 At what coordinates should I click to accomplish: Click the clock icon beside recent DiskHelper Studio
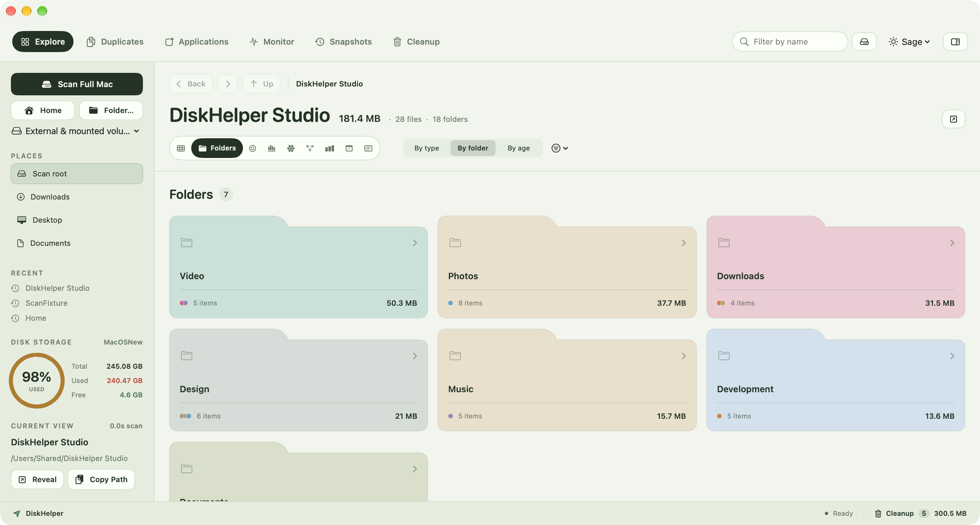15,288
